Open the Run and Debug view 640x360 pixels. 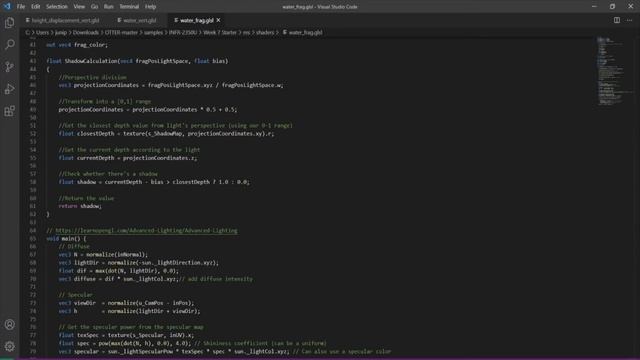pyautogui.click(x=9, y=89)
